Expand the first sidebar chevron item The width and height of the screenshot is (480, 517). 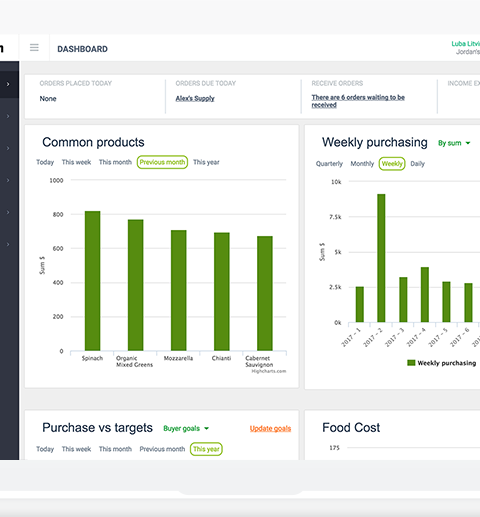pyautogui.click(x=8, y=84)
